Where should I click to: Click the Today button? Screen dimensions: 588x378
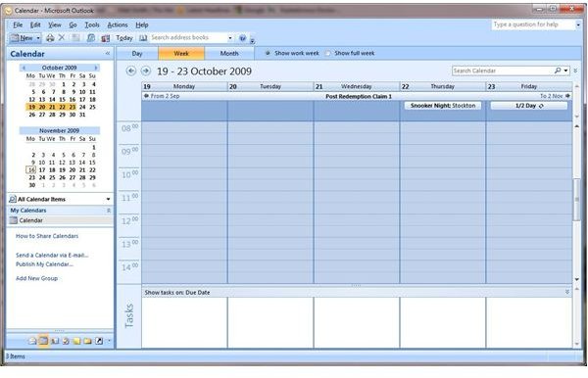(124, 38)
